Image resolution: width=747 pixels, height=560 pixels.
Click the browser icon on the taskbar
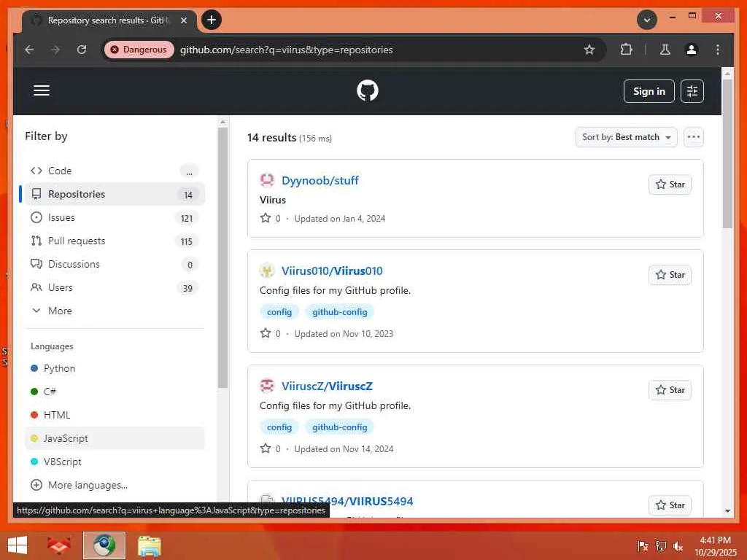tap(104, 545)
